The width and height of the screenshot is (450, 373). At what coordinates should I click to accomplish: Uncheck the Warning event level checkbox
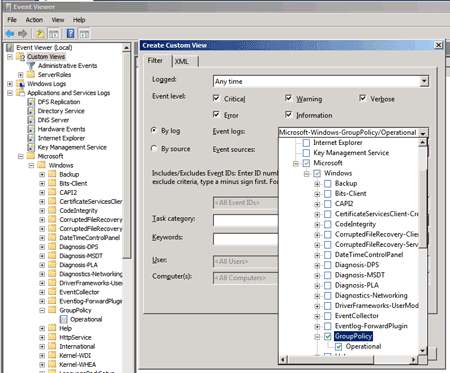[288, 98]
